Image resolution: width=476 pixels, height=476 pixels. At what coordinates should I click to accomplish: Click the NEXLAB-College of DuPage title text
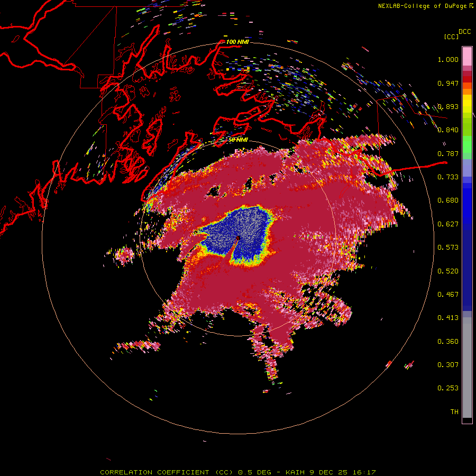(x=425, y=6)
